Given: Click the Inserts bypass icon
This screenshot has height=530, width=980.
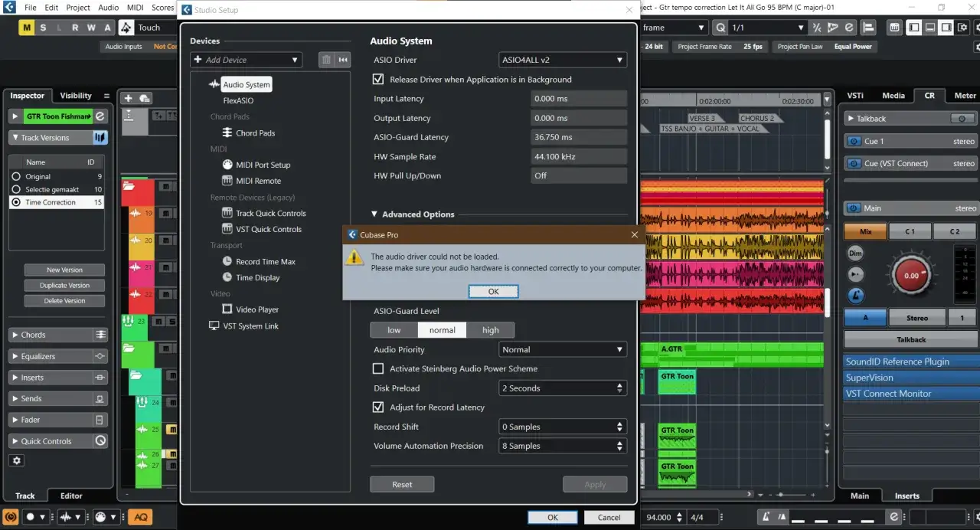Looking at the screenshot, I should [x=100, y=378].
